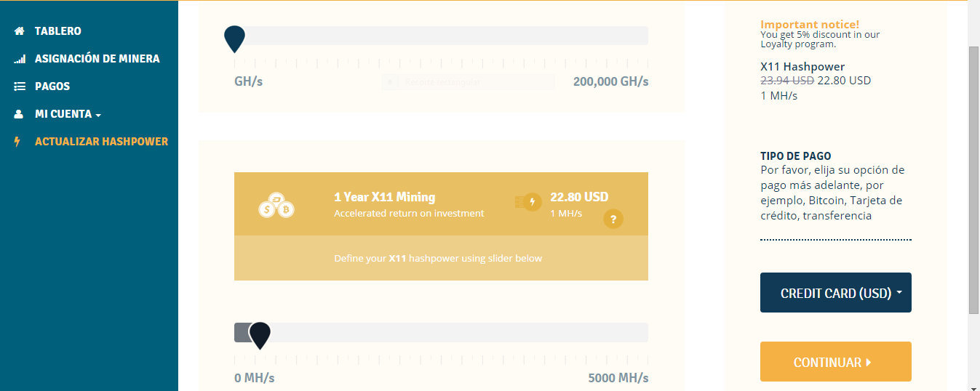Image resolution: width=980 pixels, height=391 pixels.
Task: Click the home icon beside Tablero
Action: coord(20,31)
